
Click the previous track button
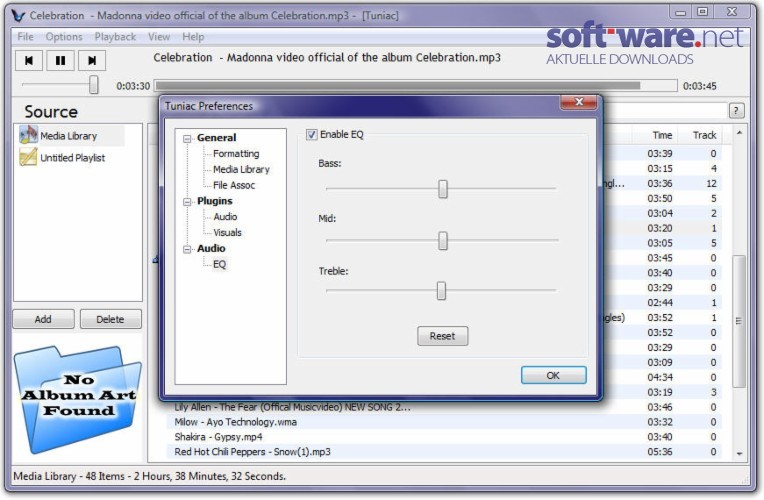pos(29,60)
